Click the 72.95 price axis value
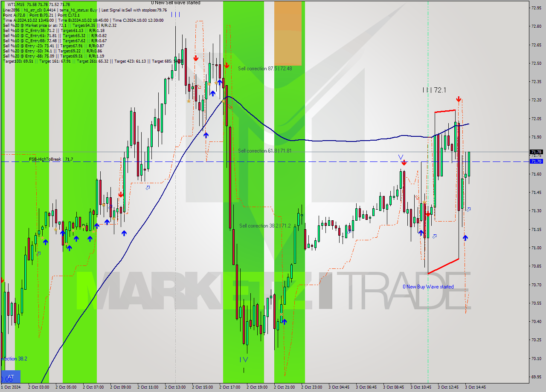Screen dimensions: 546x392 click(536, 8)
